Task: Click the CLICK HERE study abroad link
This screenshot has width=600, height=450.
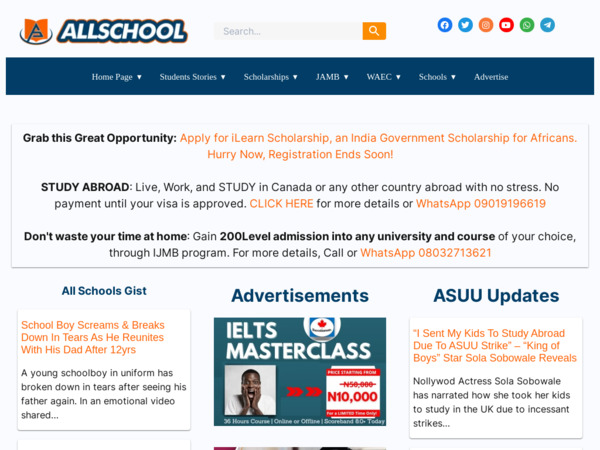Action: tap(281, 204)
